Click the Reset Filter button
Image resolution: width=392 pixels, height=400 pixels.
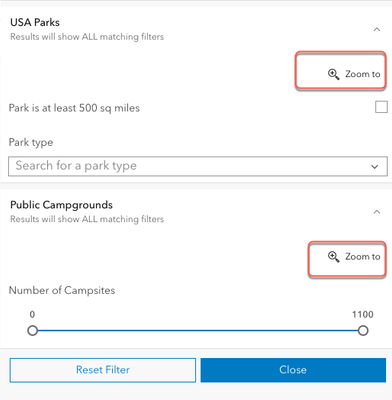point(103,370)
